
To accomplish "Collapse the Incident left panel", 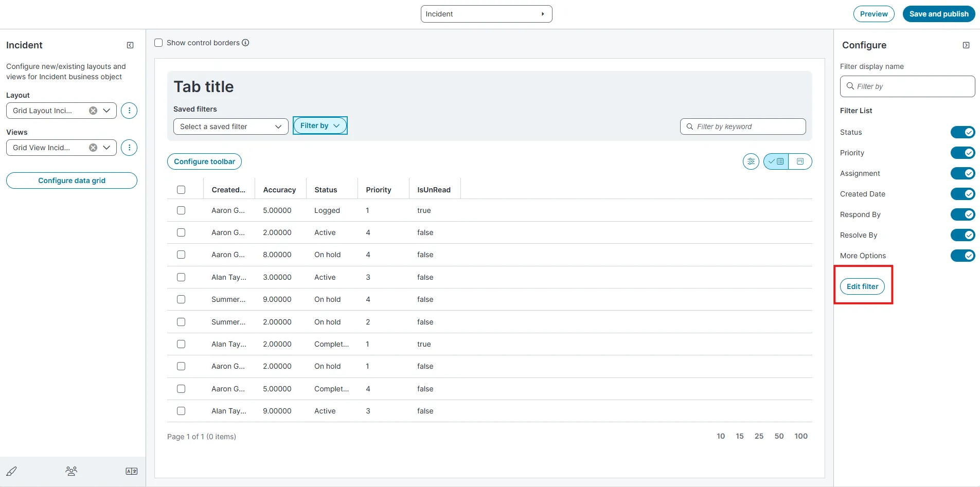I will 130,45.
